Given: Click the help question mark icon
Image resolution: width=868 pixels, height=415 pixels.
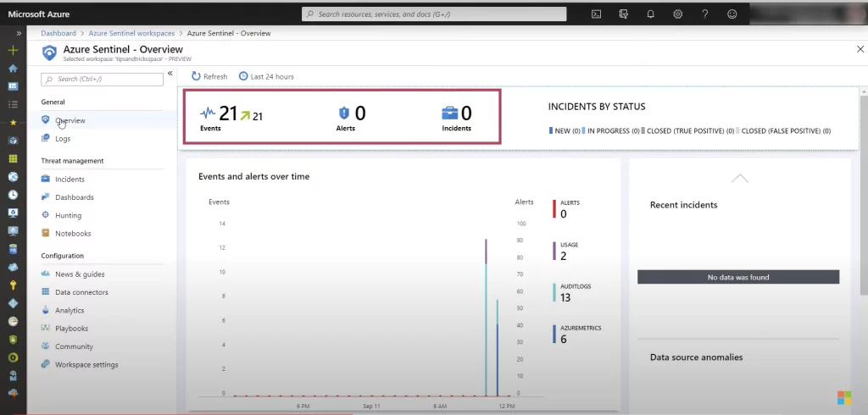Looking at the screenshot, I should (704, 14).
